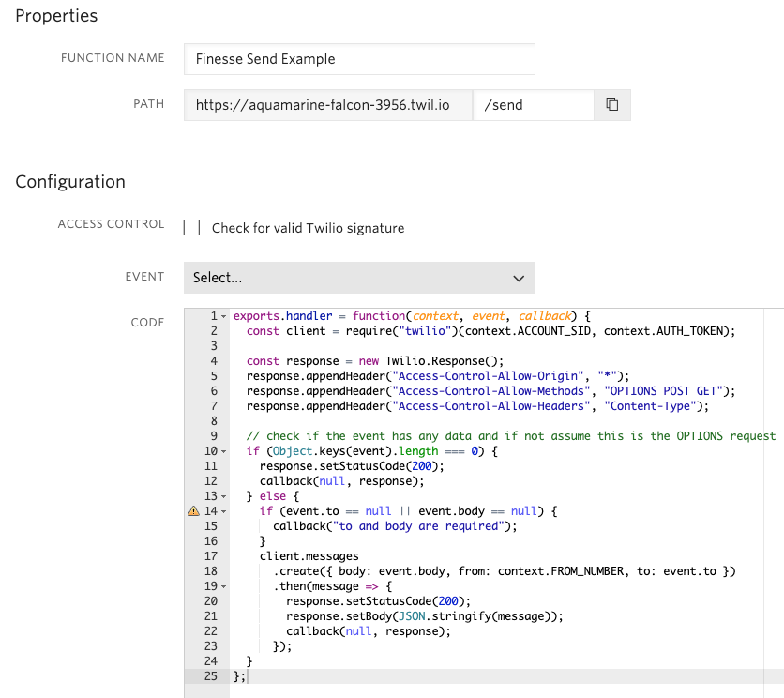
Task: Collapse the then block at line 19
Action: click(223, 587)
